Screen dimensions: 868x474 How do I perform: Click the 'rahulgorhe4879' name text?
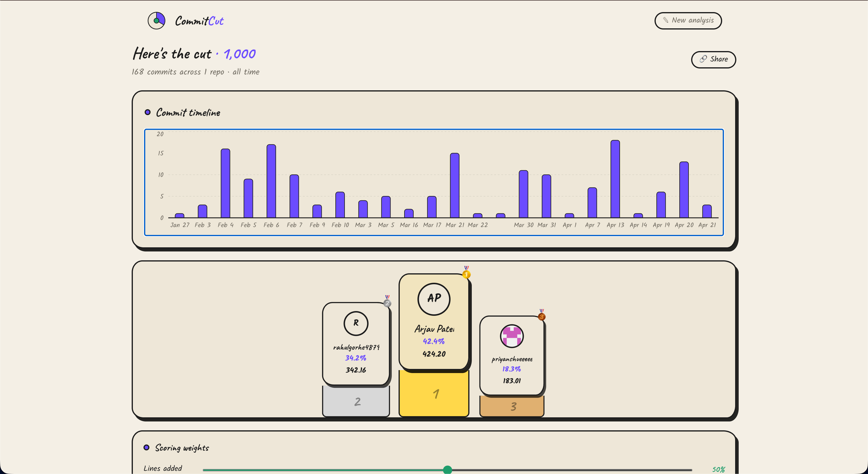(x=356, y=347)
